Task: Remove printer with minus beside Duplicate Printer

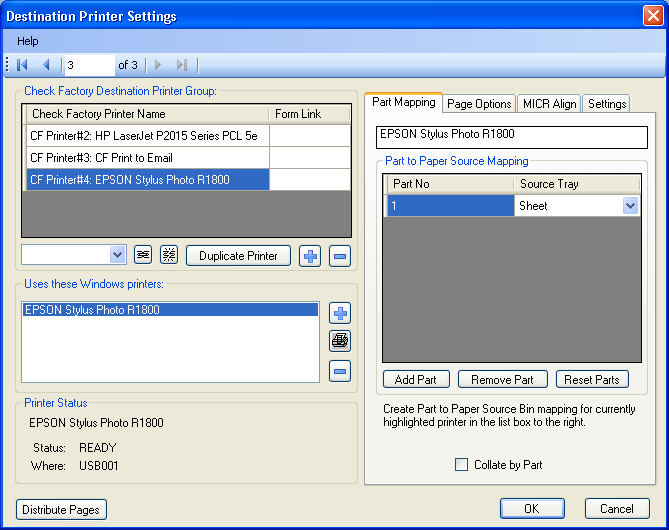Action: [x=340, y=255]
